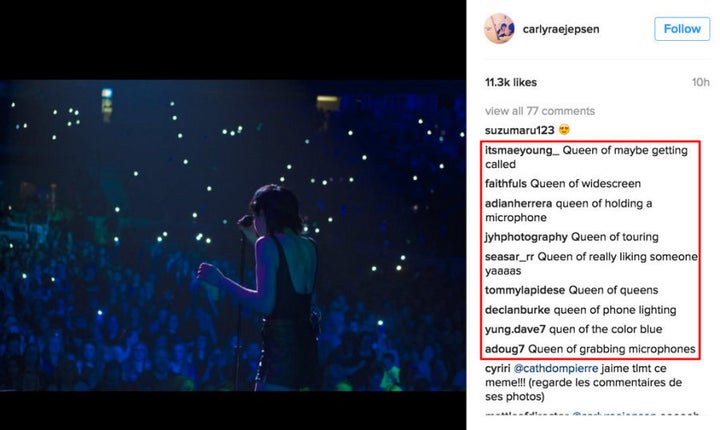Screen dimensions: 720x430
Task: Open suzumaru123's profile
Action: (519, 130)
